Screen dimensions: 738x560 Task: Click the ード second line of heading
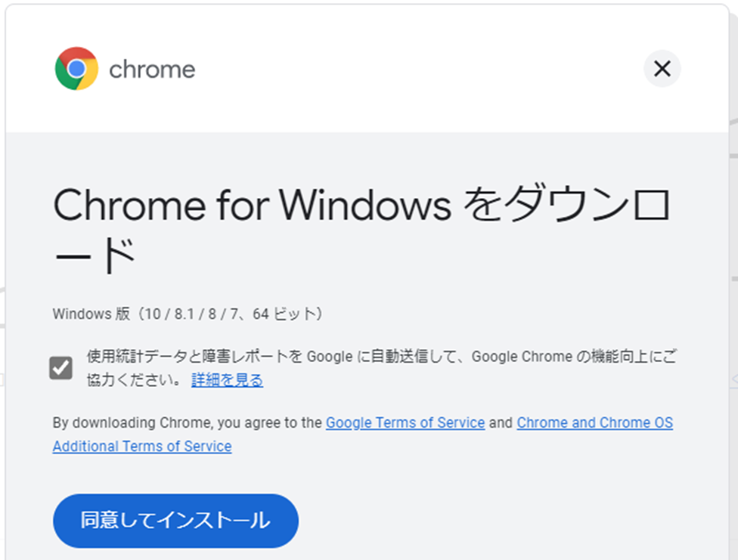point(95,256)
